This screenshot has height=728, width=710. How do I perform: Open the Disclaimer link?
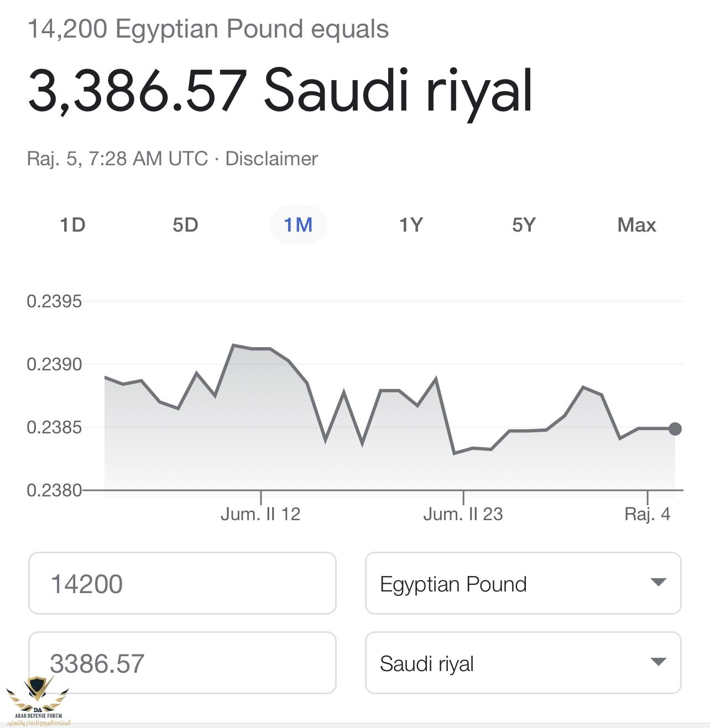[272, 159]
